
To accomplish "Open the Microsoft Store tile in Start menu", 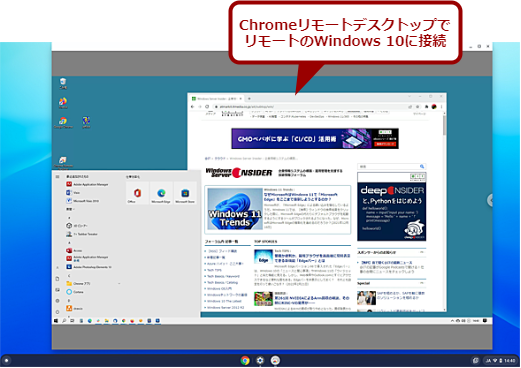I will point(185,193).
